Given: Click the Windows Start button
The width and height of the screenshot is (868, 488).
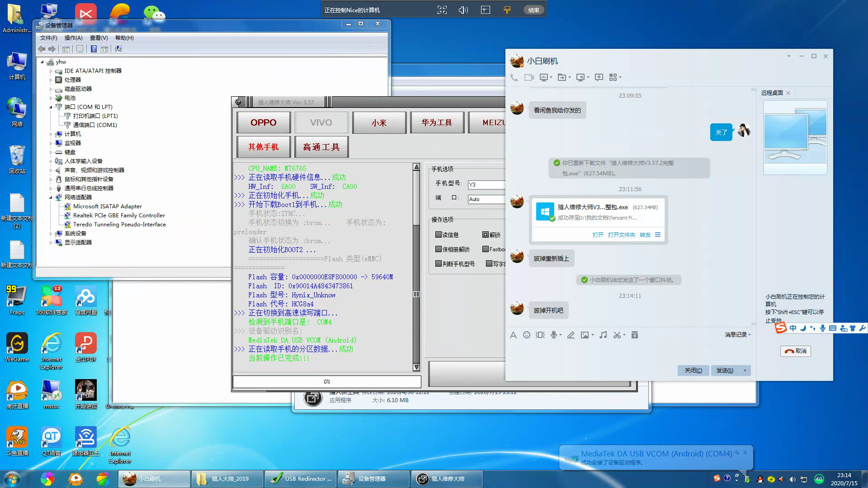Looking at the screenshot, I should coord(12,479).
